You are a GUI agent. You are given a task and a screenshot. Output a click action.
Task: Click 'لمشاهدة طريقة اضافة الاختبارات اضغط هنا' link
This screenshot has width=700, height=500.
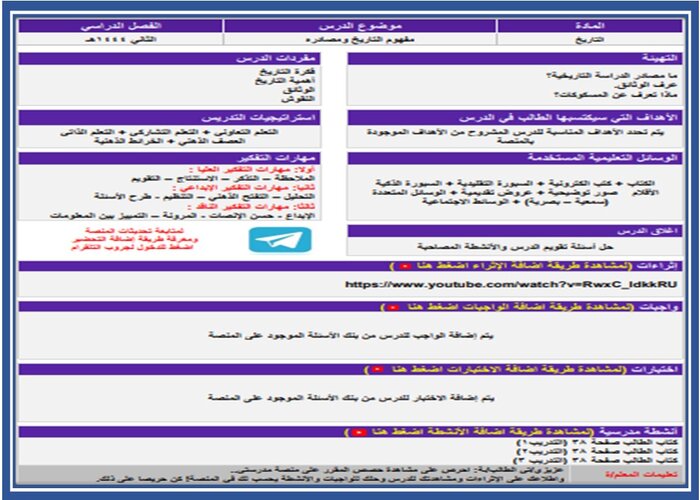tap(496, 369)
